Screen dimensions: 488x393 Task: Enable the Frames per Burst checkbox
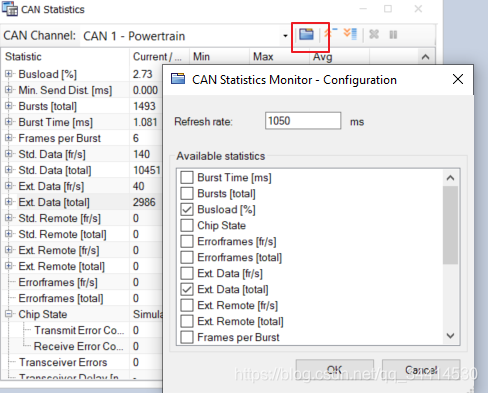tap(187, 337)
